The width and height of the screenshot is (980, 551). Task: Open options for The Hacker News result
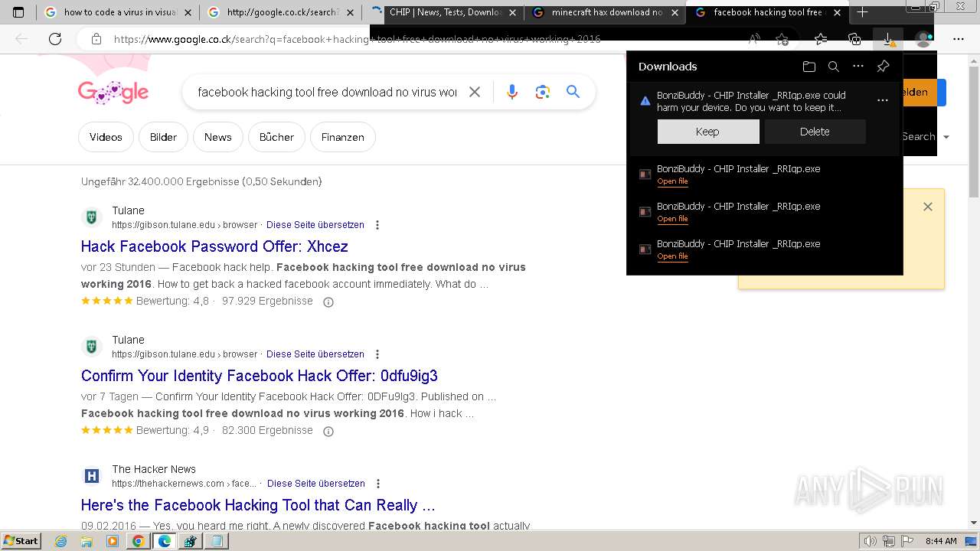(x=378, y=484)
